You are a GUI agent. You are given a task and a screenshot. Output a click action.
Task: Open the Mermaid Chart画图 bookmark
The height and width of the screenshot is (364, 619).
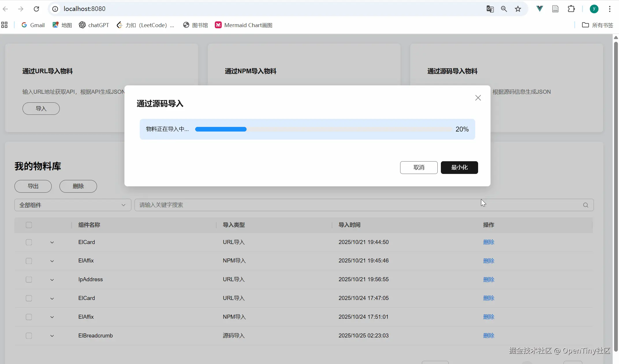pyautogui.click(x=244, y=25)
